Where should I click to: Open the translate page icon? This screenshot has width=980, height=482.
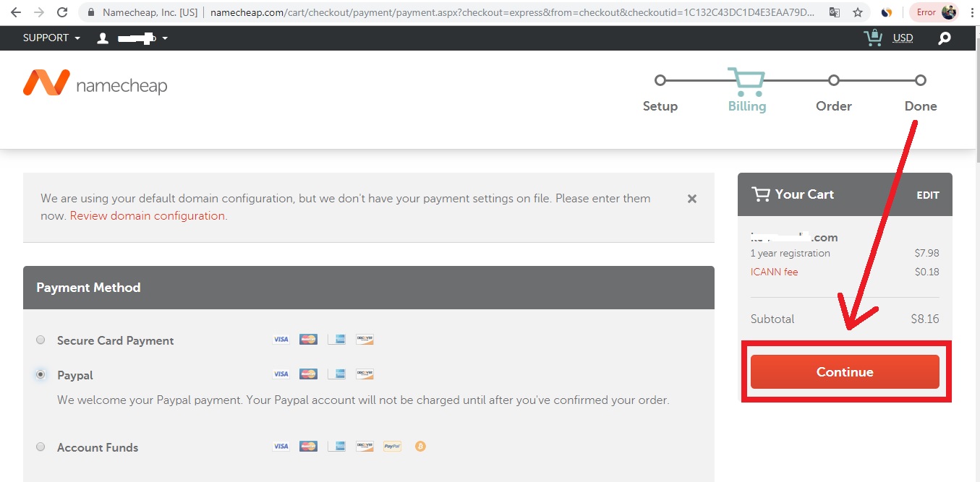(834, 12)
